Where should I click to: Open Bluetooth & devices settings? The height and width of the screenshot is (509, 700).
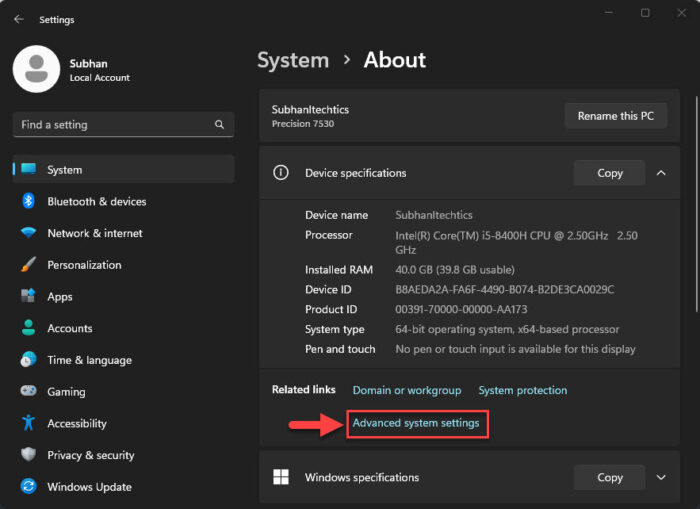(124, 201)
